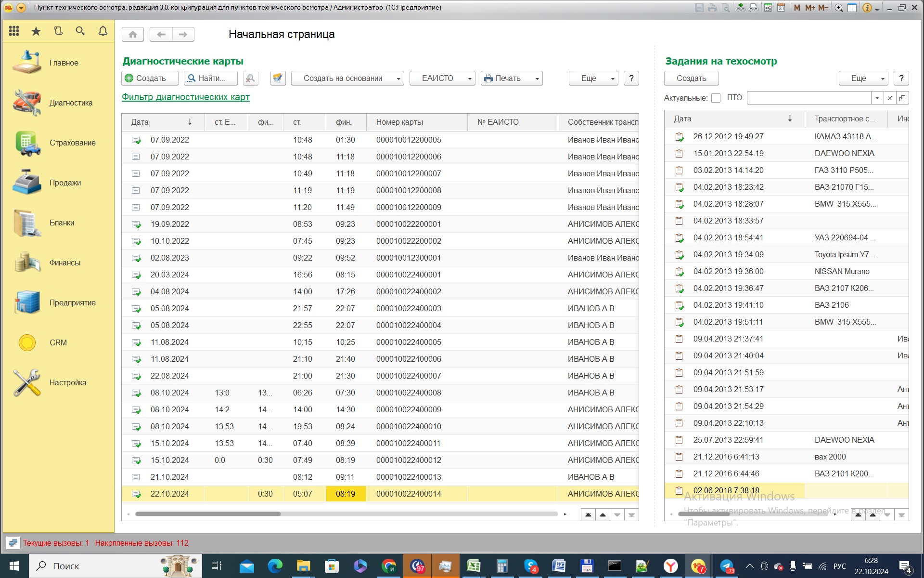The image size is (924, 578).
Task: Move one row up in diagnostic cards
Action: [x=603, y=515]
